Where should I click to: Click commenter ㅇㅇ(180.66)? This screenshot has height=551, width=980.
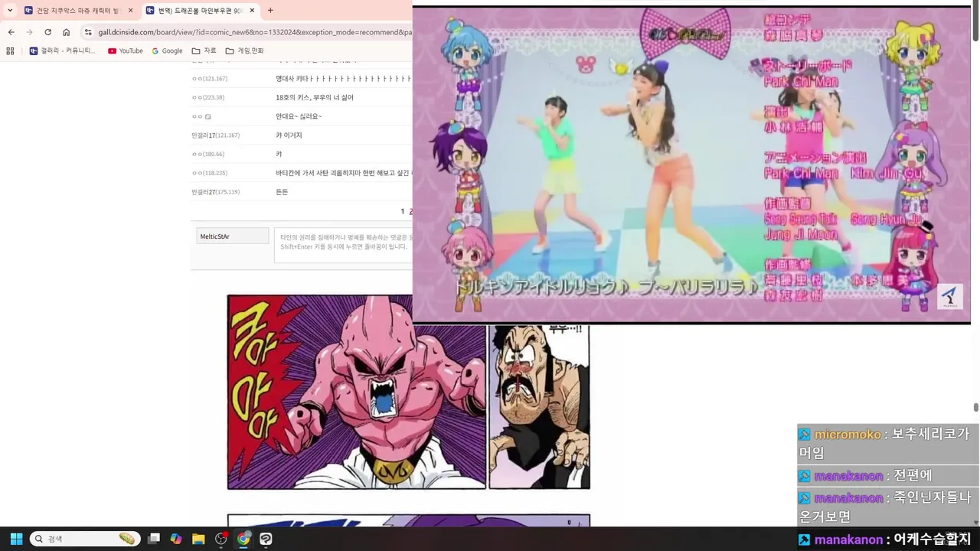208,155
